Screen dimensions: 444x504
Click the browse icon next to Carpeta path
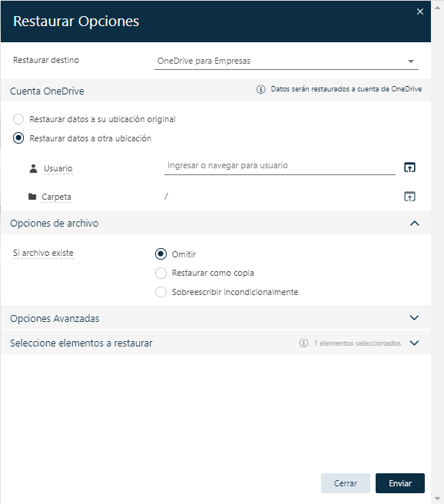point(409,197)
